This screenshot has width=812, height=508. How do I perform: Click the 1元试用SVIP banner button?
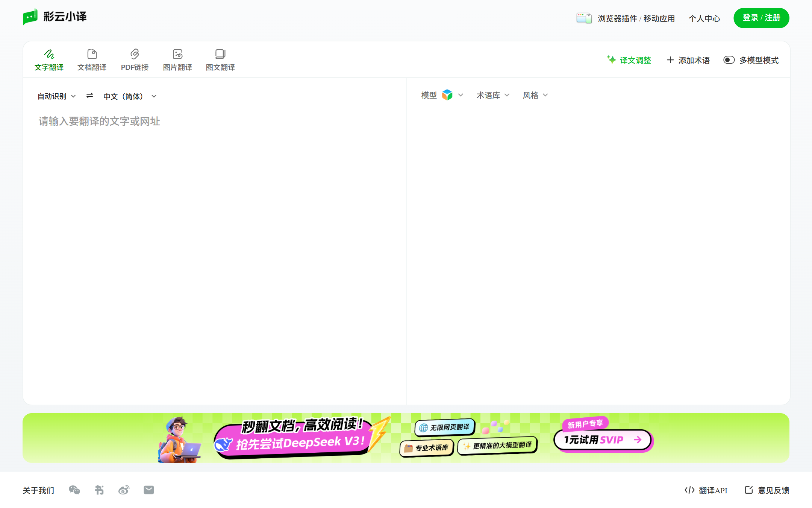click(603, 440)
